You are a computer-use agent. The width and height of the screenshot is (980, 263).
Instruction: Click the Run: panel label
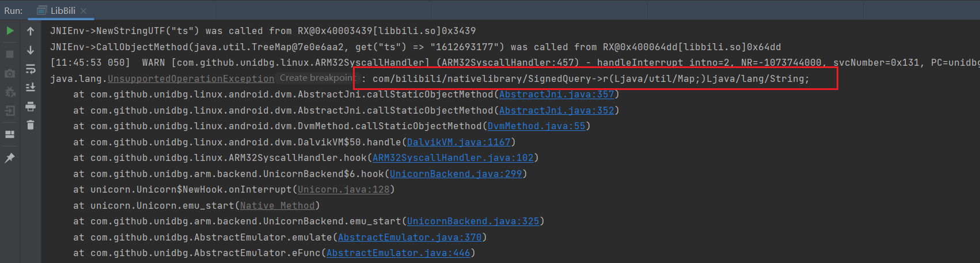point(13,10)
